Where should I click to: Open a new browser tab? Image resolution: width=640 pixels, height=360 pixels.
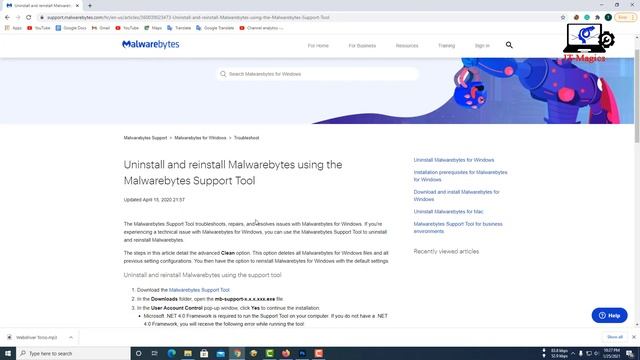tap(90, 6)
